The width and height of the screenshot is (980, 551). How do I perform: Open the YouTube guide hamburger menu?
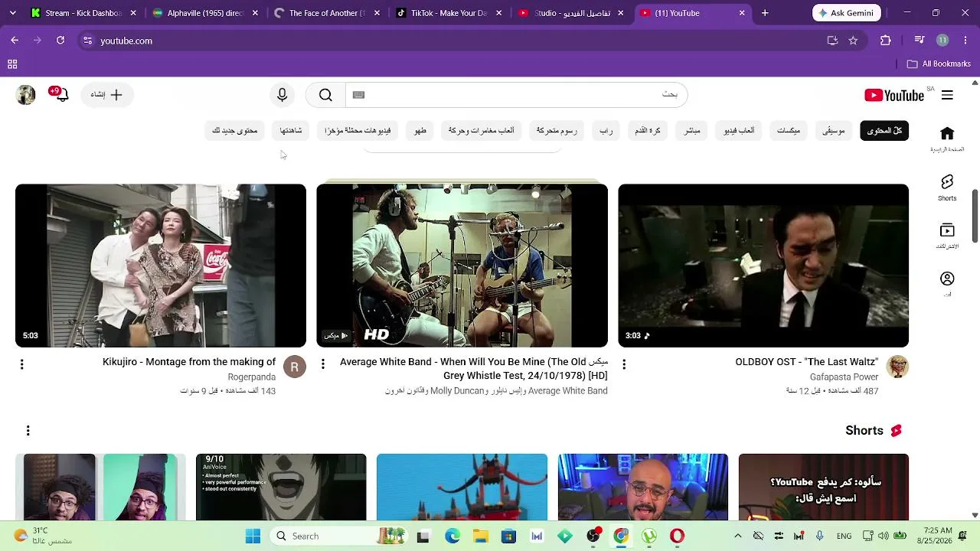[x=947, y=95]
